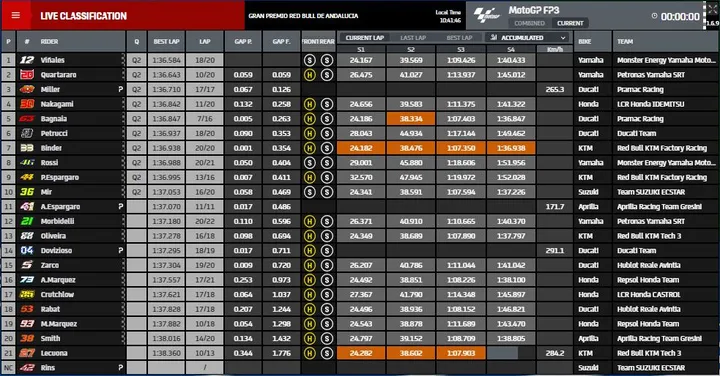
Task: Click the Km/h column header
Action: [555, 49]
